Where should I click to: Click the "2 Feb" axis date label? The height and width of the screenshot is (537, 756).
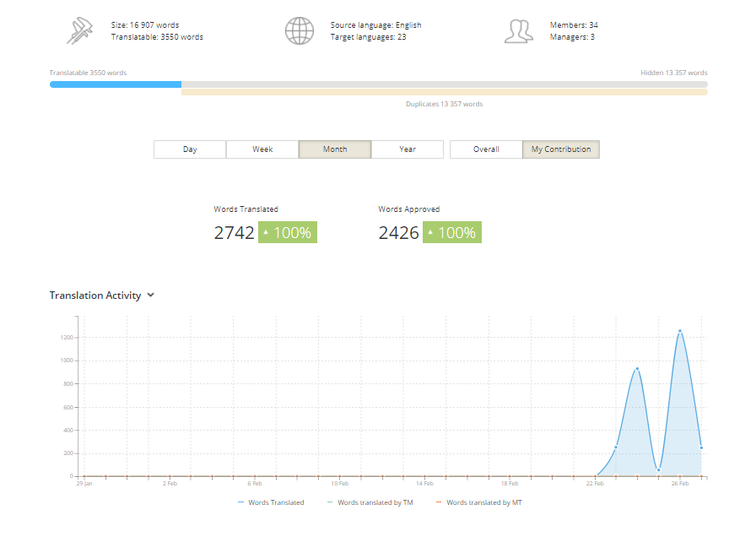(x=170, y=484)
